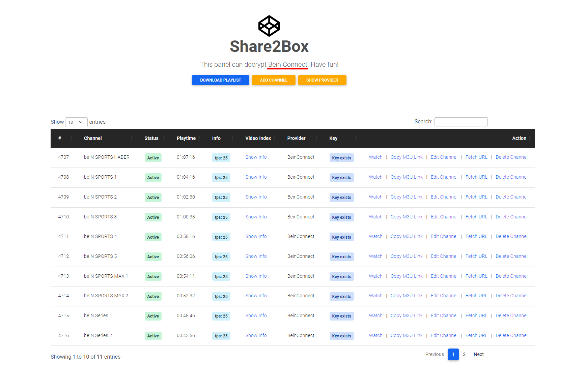Image resolution: width=588 pixels, height=392 pixels.
Task: Show Info for beIN Series 2
Action: (x=256, y=335)
